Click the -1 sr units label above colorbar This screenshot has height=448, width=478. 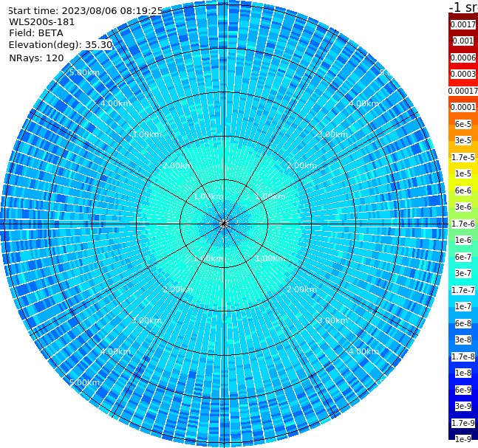click(463, 7)
